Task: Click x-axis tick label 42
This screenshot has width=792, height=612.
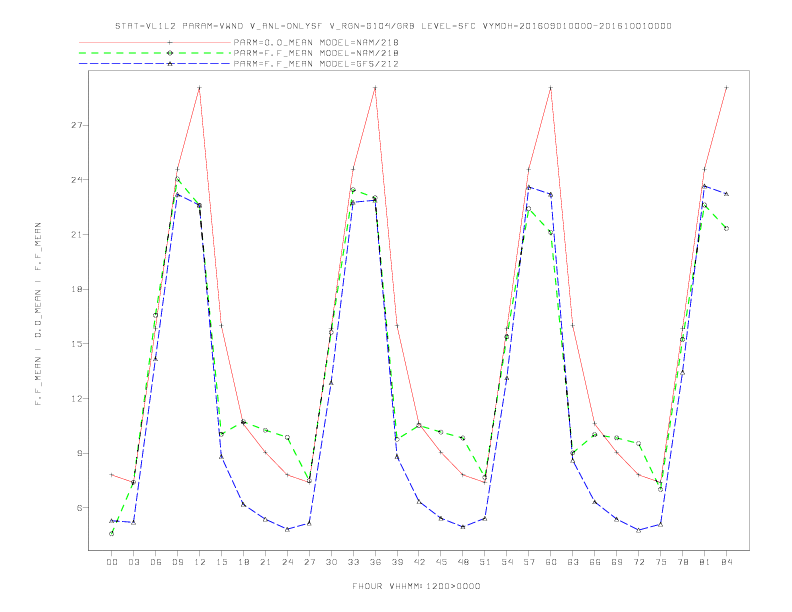Action: tap(419, 562)
